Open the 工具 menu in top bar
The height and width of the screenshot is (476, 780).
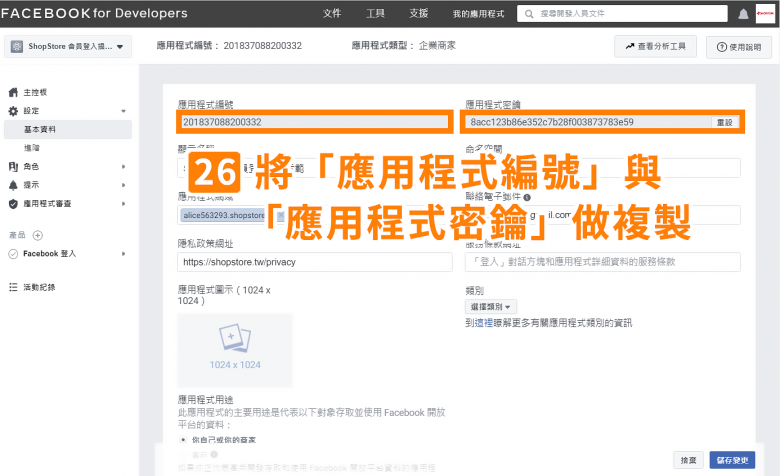376,13
